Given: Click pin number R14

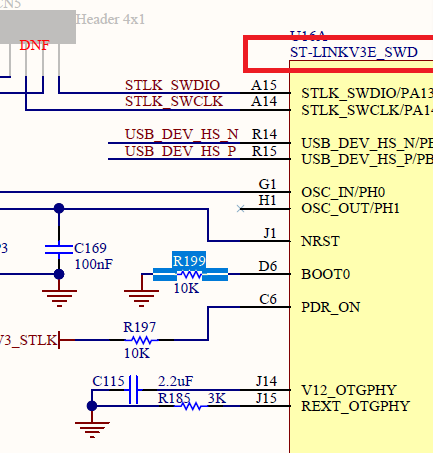Looking at the screenshot, I should pos(264,134).
